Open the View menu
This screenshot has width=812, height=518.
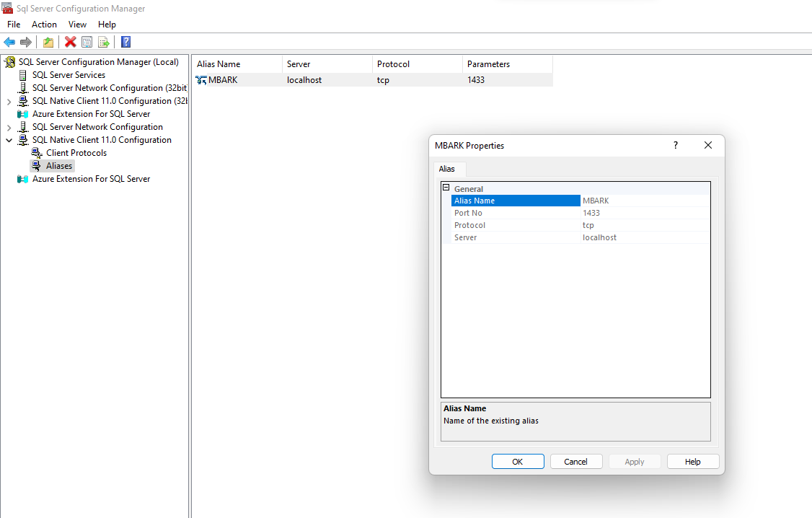point(77,25)
